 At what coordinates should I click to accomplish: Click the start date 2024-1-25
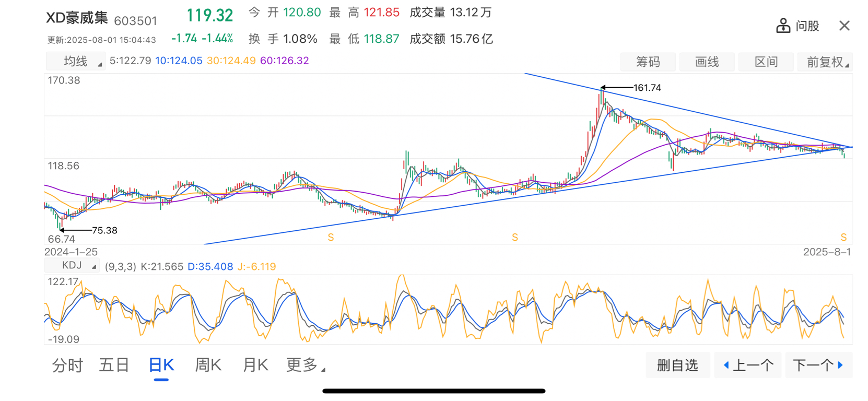71,252
